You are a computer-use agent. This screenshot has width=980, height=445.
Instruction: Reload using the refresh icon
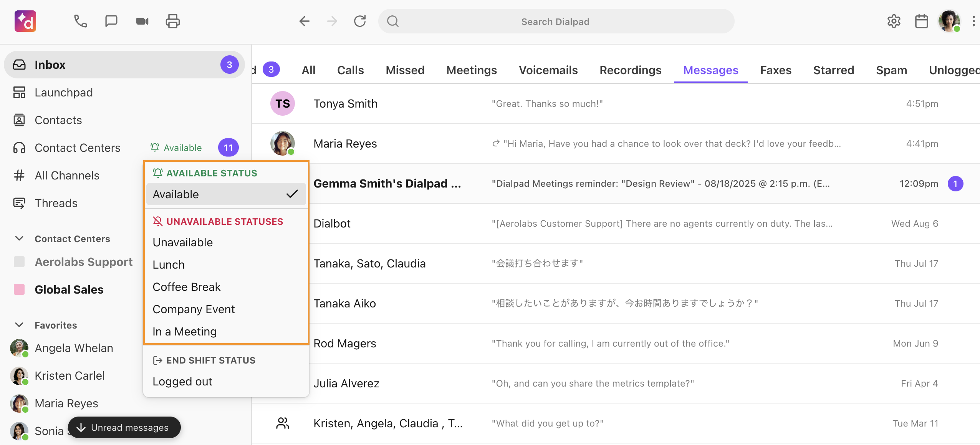click(x=360, y=21)
